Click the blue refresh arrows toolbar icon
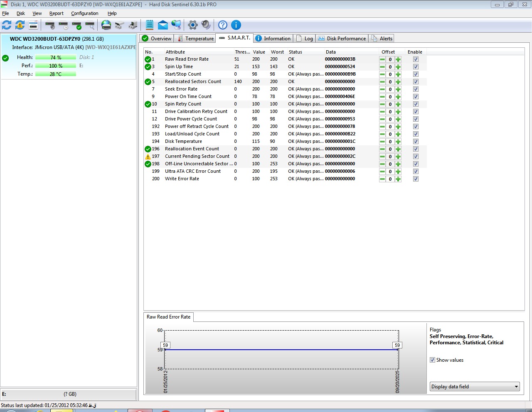 7,25
